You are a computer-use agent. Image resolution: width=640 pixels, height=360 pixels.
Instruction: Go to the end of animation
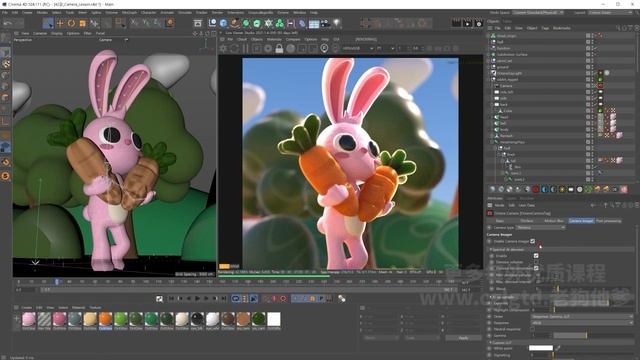click(x=224, y=299)
